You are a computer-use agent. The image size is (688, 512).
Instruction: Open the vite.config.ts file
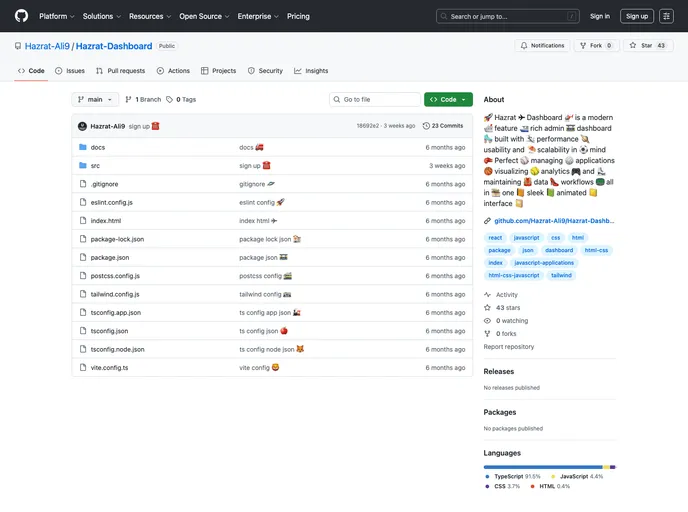tap(109, 368)
